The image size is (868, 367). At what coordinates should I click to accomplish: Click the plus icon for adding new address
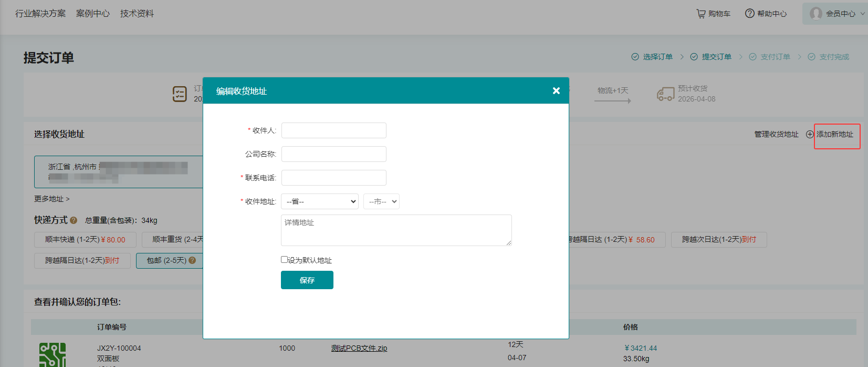point(810,135)
